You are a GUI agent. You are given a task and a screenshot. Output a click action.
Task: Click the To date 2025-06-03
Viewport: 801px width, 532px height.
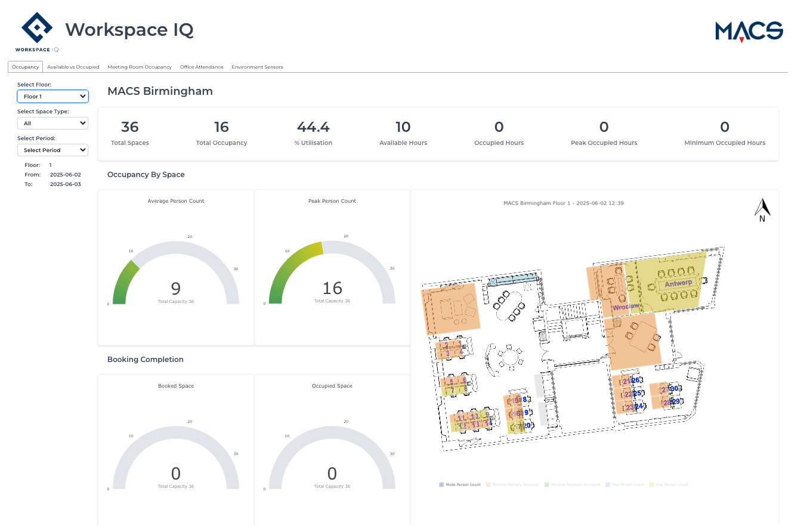pyautogui.click(x=66, y=184)
